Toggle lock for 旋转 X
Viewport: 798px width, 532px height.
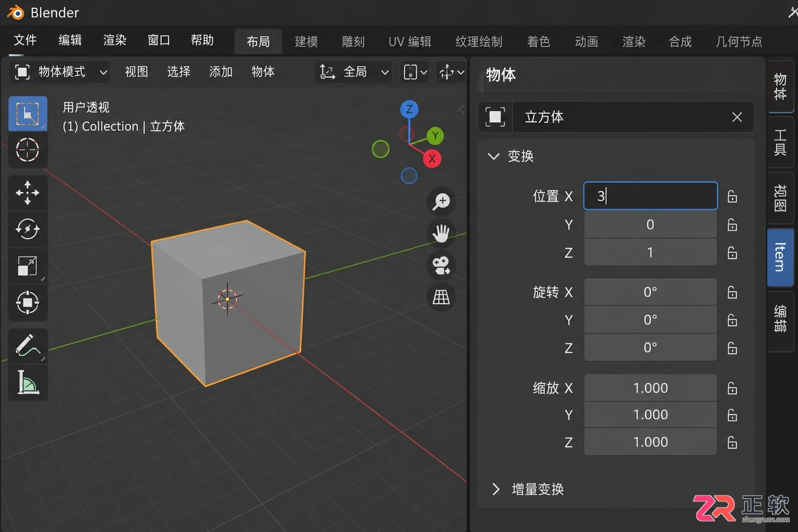click(x=732, y=292)
